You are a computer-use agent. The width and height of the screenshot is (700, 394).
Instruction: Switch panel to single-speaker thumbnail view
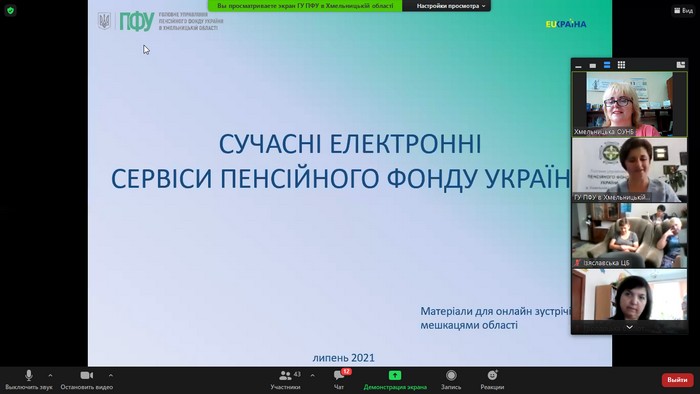coord(593,65)
